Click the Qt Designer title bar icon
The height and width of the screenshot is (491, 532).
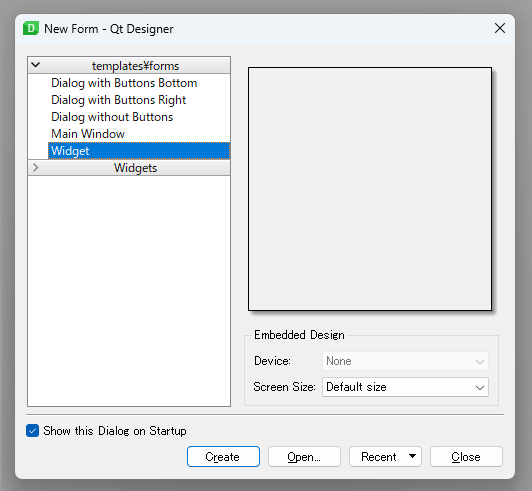(x=31, y=29)
